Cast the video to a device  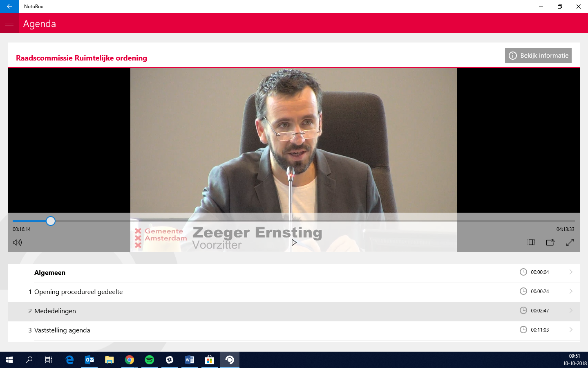(x=550, y=242)
